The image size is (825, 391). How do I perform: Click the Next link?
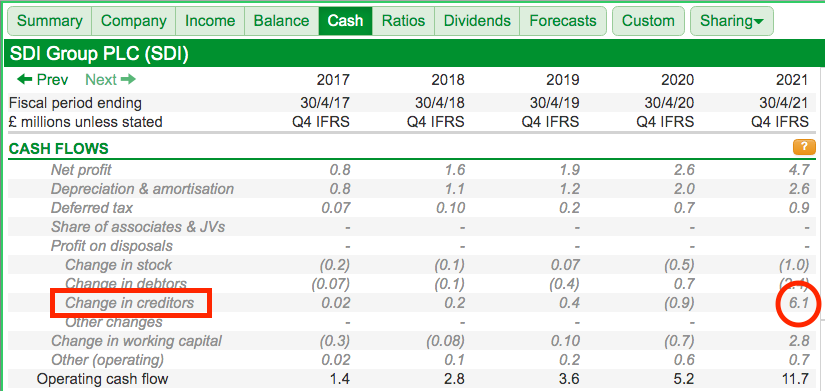click(110, 79)
